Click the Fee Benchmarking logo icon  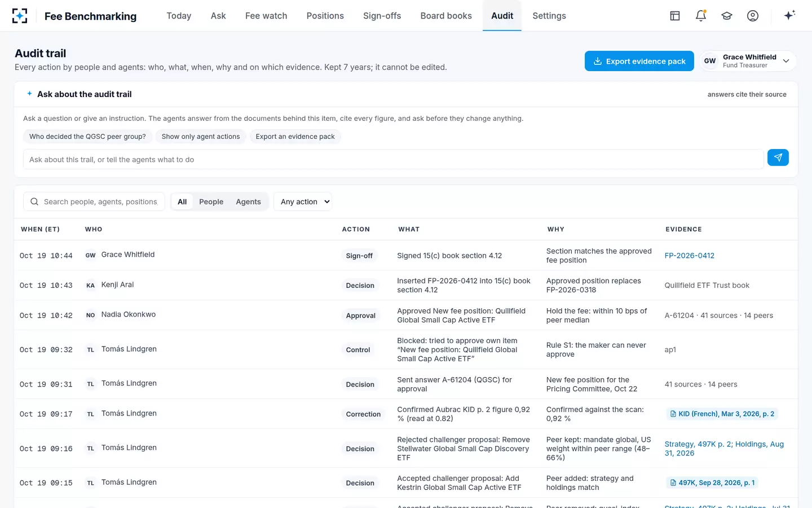[x=20, y=16]
